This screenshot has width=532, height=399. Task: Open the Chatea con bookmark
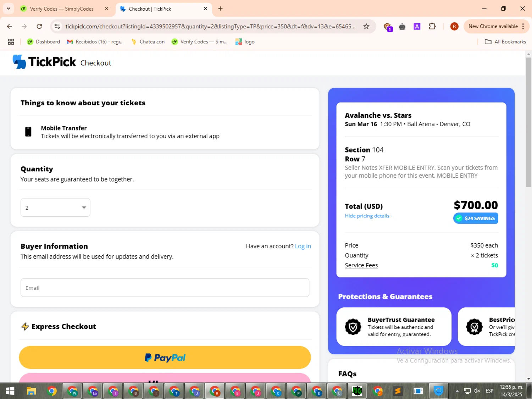coord(148,42)
